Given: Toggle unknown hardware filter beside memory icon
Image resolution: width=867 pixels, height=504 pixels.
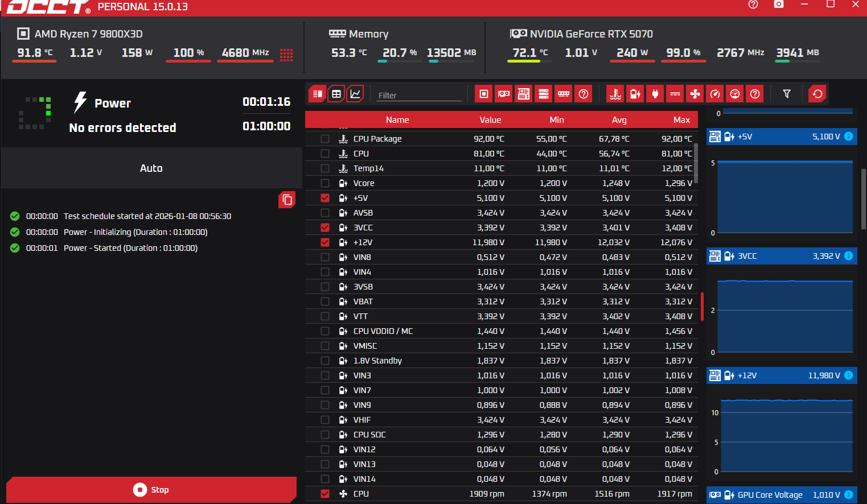Looking at the screenshot, I should point(584,94).
